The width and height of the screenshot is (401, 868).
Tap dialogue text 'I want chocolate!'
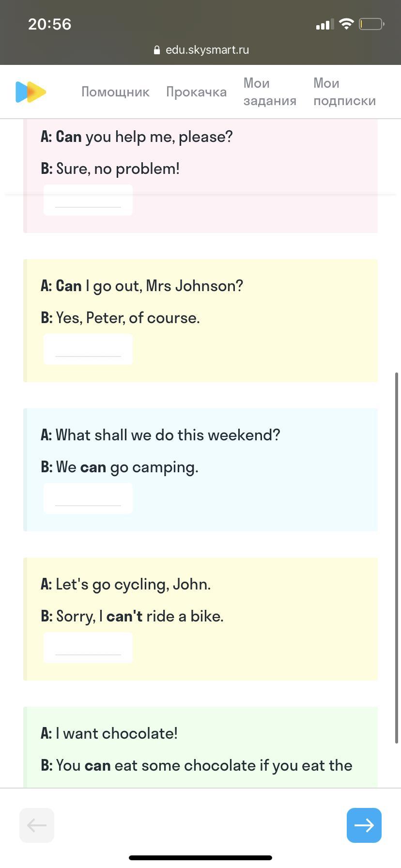116,733
